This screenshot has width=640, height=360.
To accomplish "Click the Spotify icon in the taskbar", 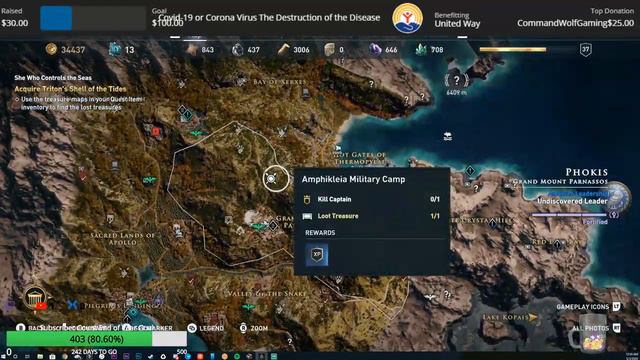I will point(237,356).
